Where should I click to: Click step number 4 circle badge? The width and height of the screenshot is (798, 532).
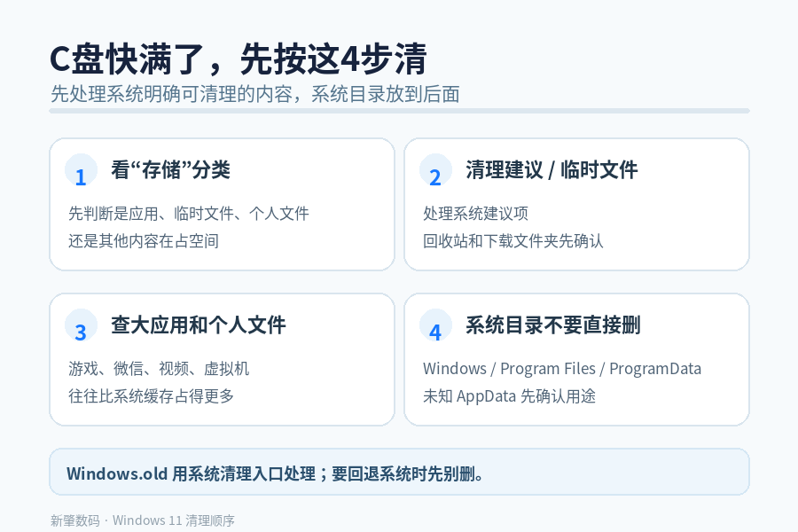[435, 325]
